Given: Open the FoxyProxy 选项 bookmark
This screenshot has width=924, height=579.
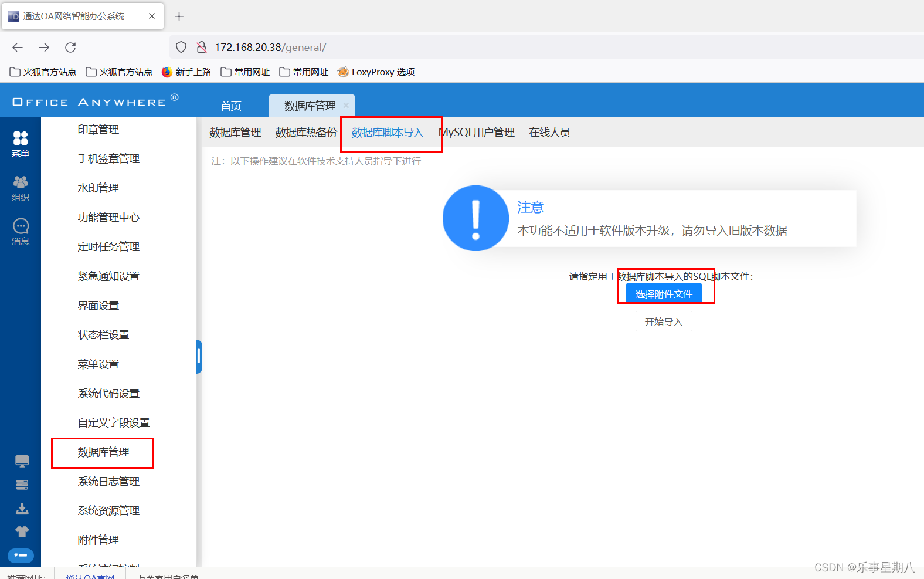Looking at the screenshot, I should 376,72.
